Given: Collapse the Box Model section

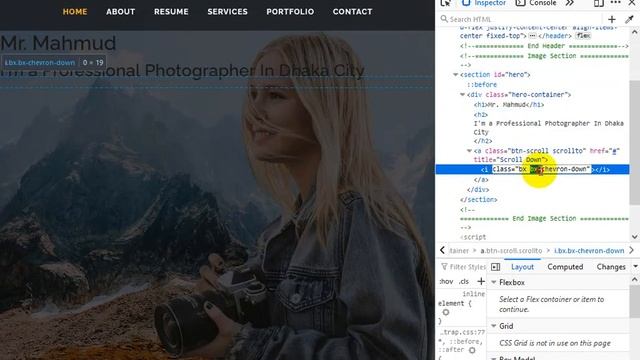Looking at the screenshot, I should click(494, 358).
